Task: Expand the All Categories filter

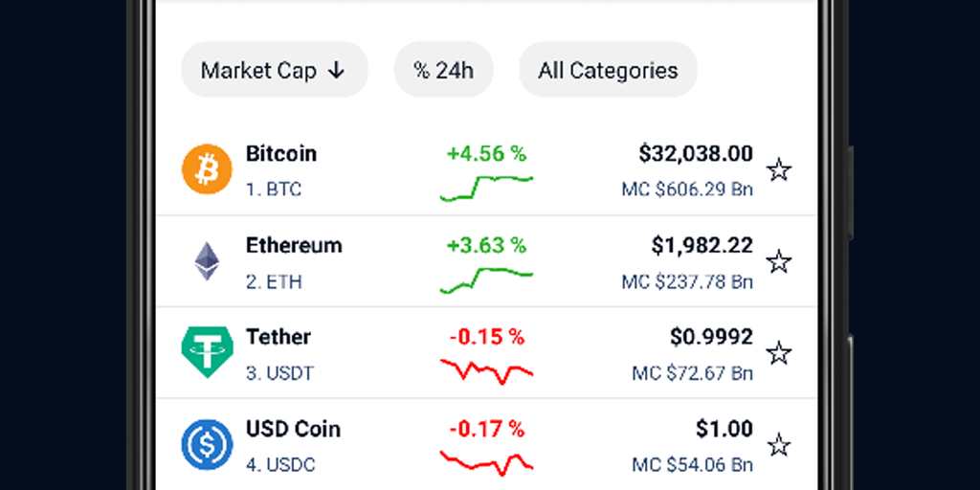Action: coord(608,70)
